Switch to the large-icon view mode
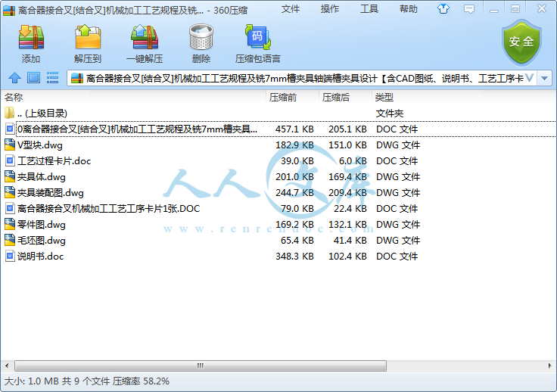The image size is (557, 392). tap(33, 78)
